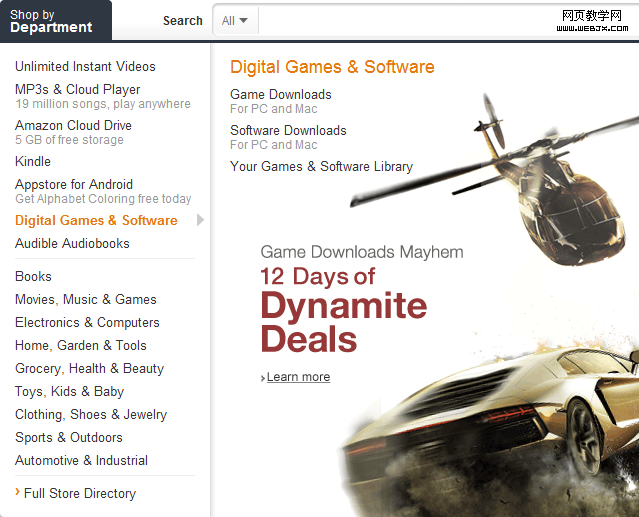Open Audible Audiobooks
Screen dimensions: 639x517
click(72, 243)
